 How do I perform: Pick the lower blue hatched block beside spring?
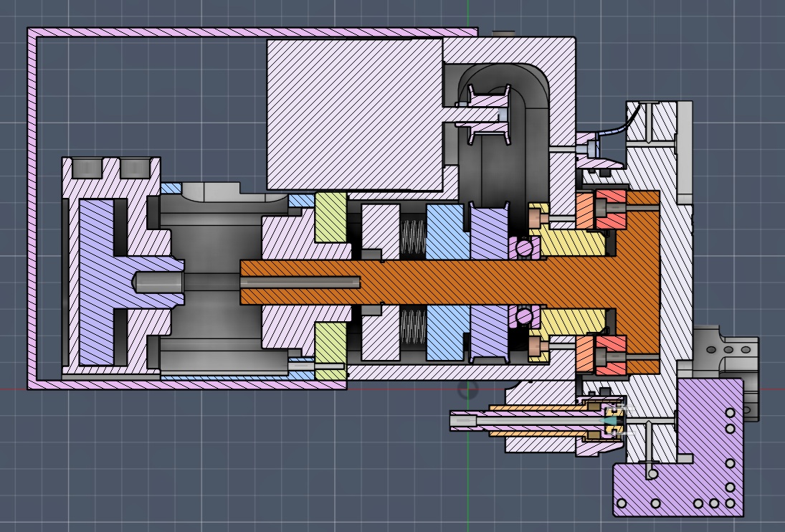pyautogui.click(x=447, y=333)
